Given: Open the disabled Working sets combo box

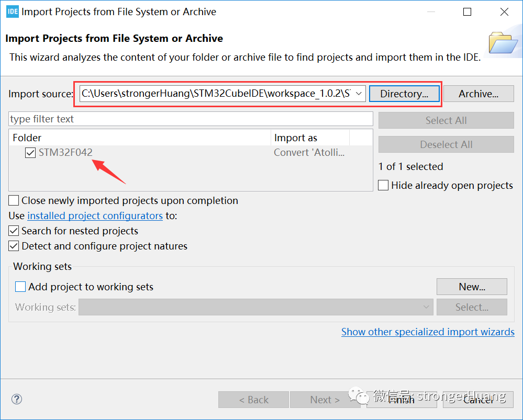Looking at the screenshot, I should pyautogui.click(x=256, y=307).
